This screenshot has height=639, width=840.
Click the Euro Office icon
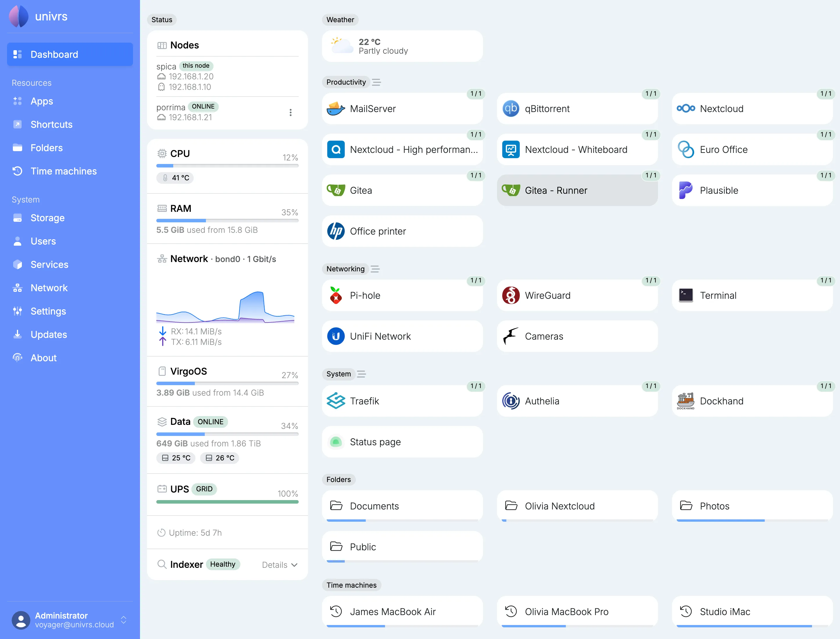pos(686,149)
